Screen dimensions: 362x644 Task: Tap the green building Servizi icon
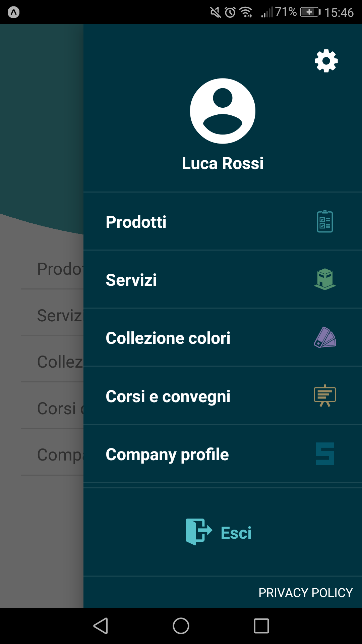coord(325,279)
